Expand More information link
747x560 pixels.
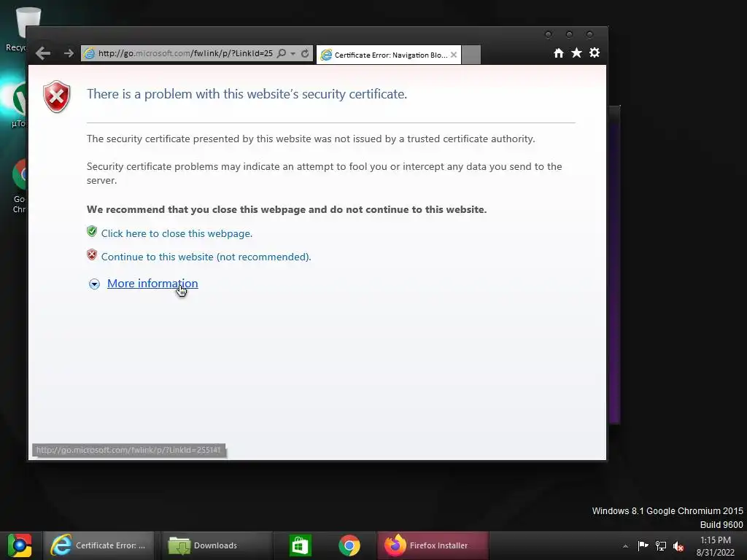click(x=152, y=284)
